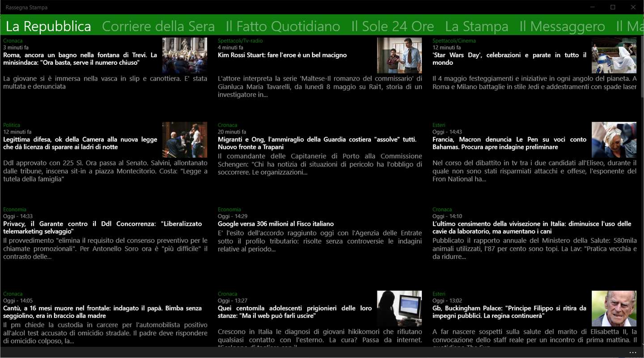Open the hikikomori adolescents article image
644x358 pixels.
point(399,309)
